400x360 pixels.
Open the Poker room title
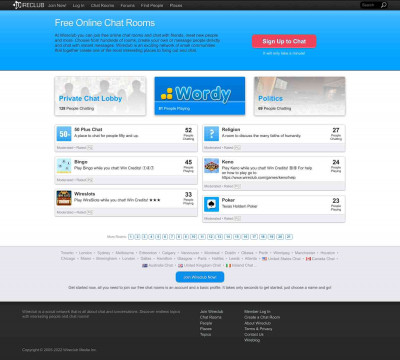228,200
